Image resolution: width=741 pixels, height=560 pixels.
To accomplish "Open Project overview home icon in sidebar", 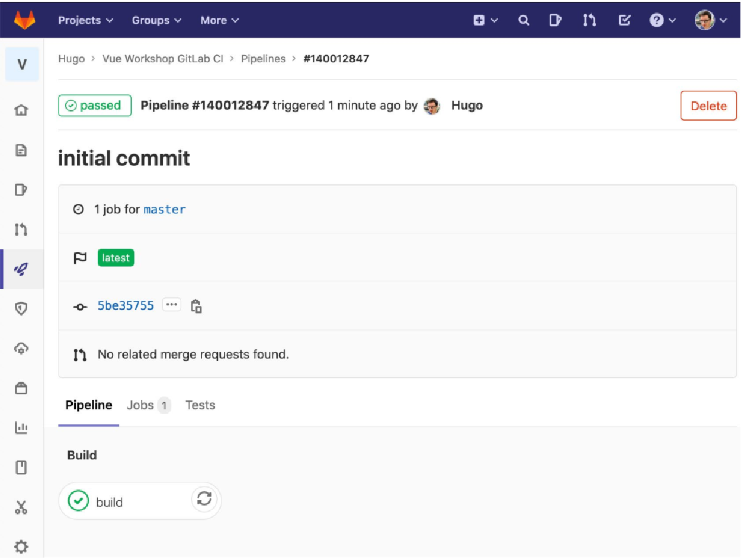I will [x=21, y=110].
